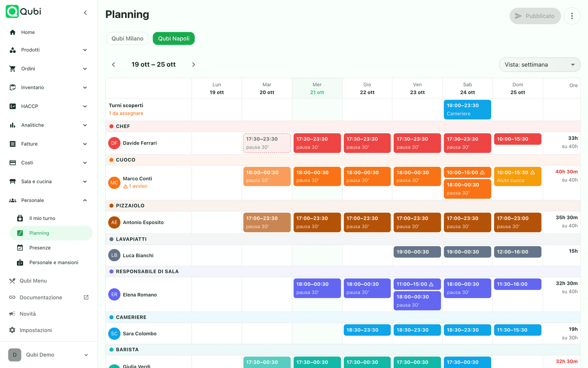The image size is (588, 368).
Task: Click the Prodotti shapes icon
Action: (13, 50)
